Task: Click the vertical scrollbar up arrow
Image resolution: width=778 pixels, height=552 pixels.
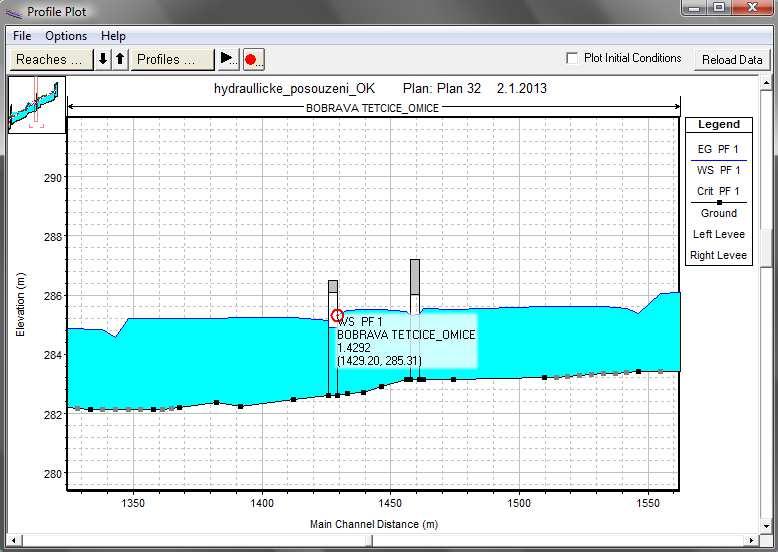Action: pos(766,83)
